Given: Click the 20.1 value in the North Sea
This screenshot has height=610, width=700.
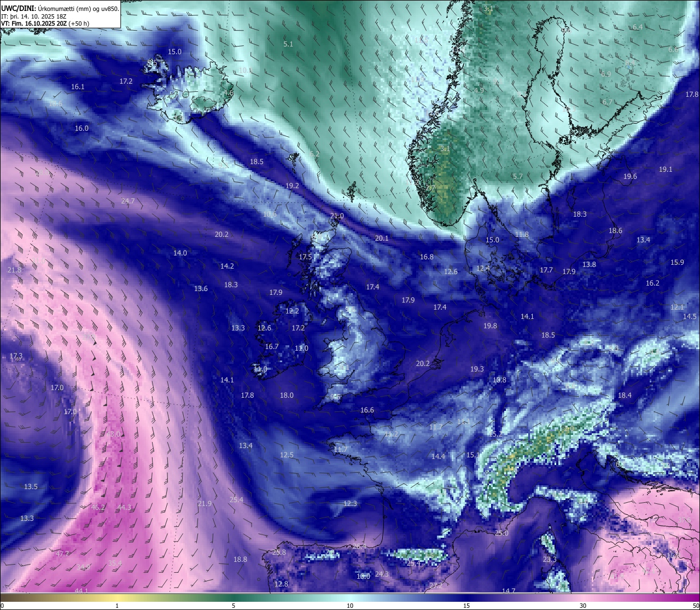Looking at the screenshot, I should tap(382, 238).
